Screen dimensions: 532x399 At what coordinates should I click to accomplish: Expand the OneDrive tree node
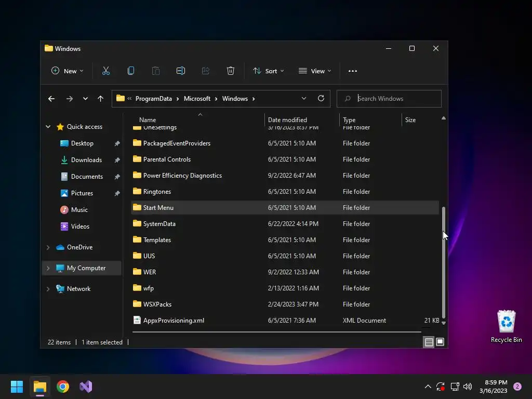click(48, 247)
